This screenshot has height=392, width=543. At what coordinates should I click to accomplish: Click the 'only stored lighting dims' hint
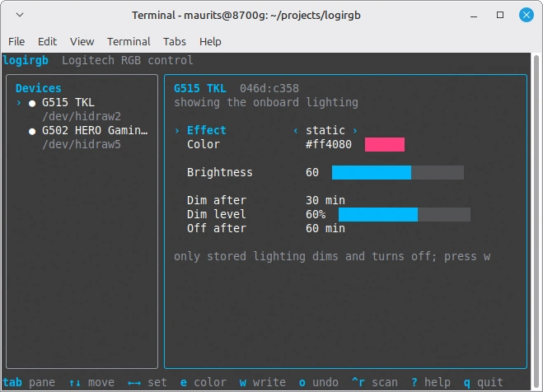click(x=332, y=256)
